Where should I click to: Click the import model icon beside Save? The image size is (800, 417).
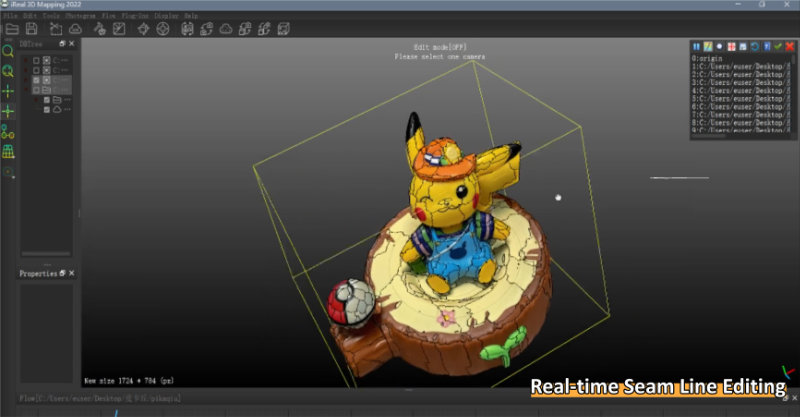(x=56, y=29)
